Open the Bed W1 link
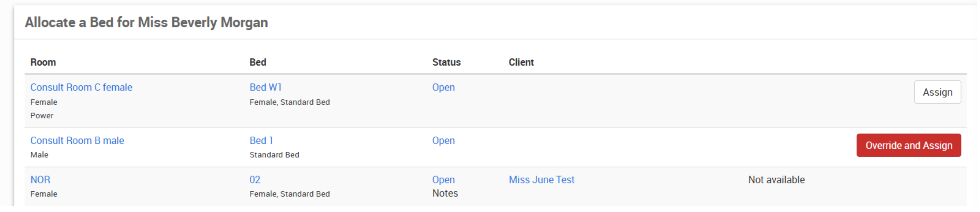 coord(266,87)
